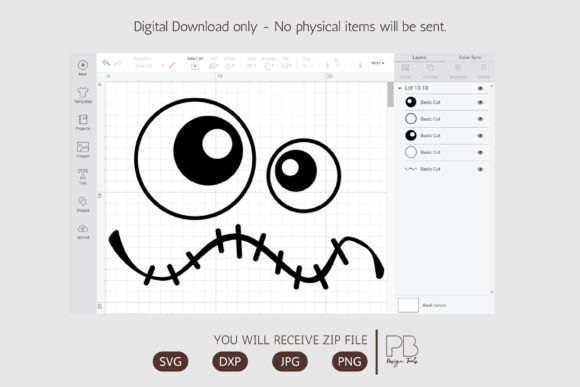This screenshot has height=387, width=580.
Task: Select the squiggle mouth layer thumbnail
Action: (x=411, y=169)
